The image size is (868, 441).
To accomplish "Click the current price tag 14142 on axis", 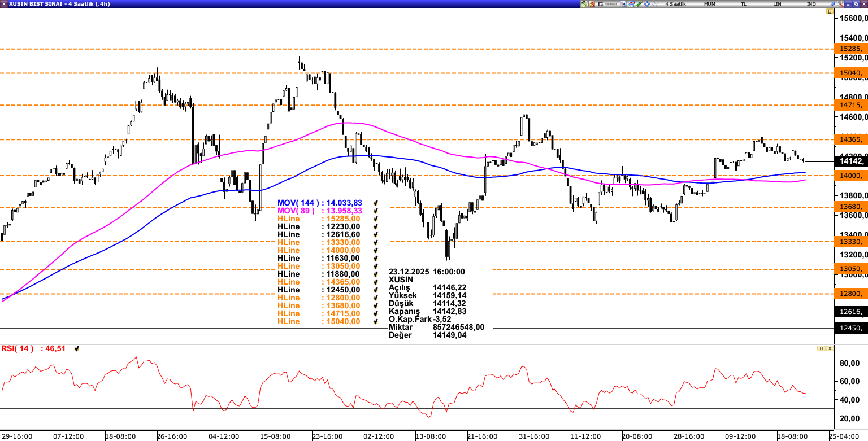I will click(x=851, y=161).
